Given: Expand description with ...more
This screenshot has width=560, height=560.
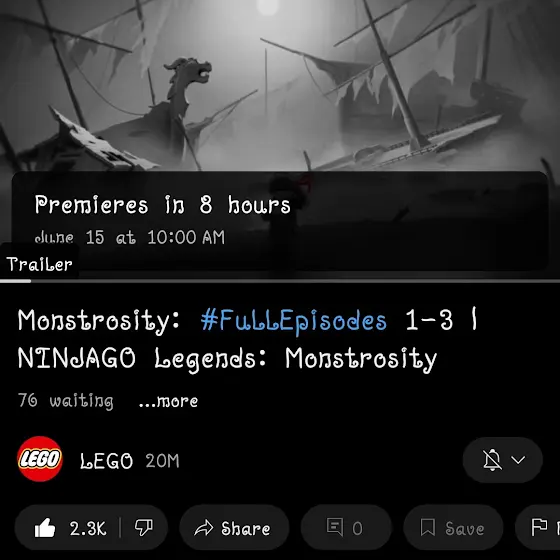Looking at the screenshot, I should coord(168,401).
